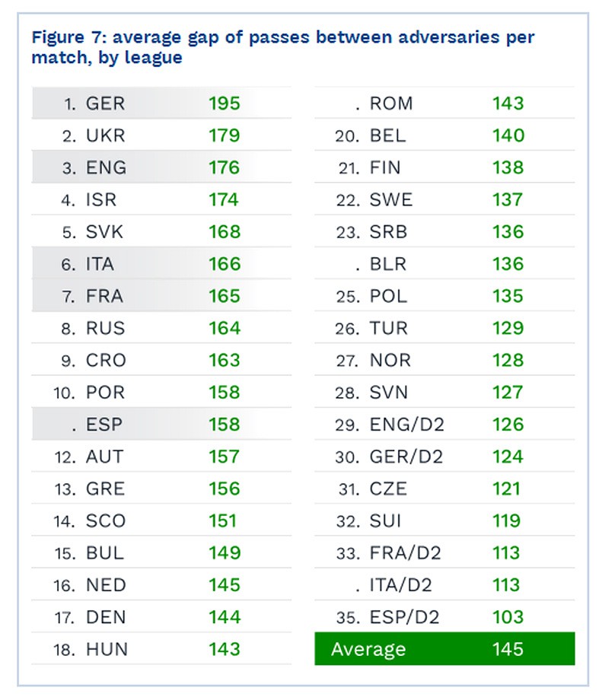599x700 pixels.
Task: Click the ESP/D2 value 103
Action: pyautogui.click(x=508, y=617)
